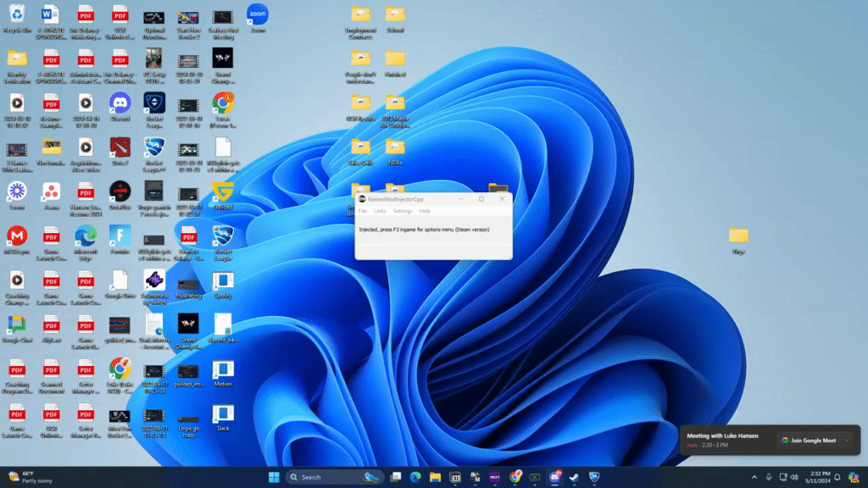
Task: Click the injected status message text
Action: (x=424, y=230)
